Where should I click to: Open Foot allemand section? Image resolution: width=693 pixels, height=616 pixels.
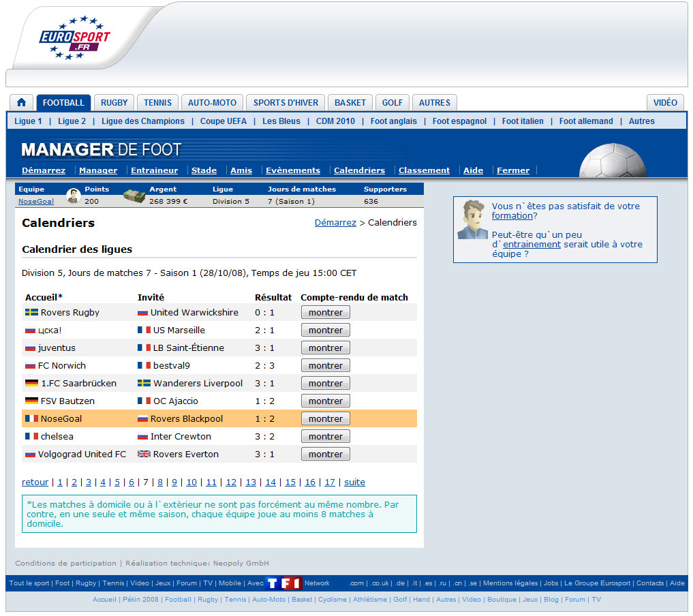(586, 121)
